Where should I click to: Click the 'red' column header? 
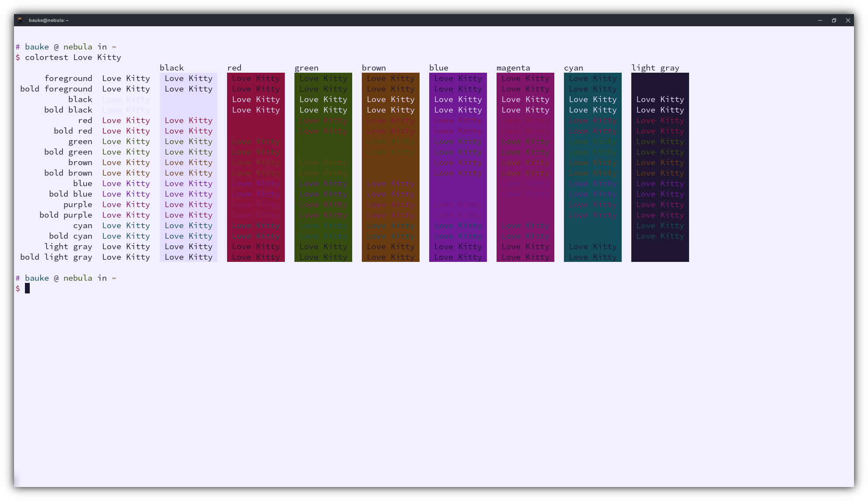(x=234, y=68)
